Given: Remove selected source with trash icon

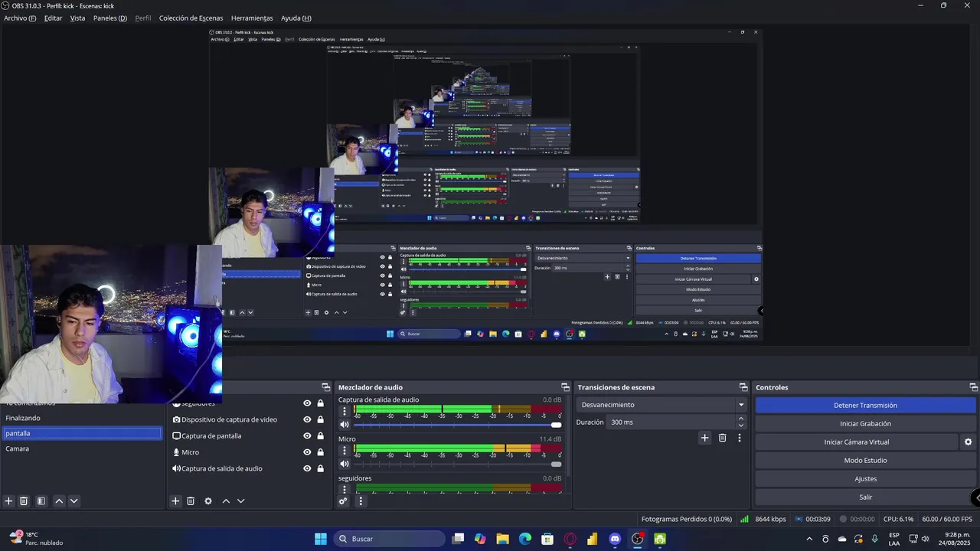Looking at the screenshot, I should (x=191, y=501).
